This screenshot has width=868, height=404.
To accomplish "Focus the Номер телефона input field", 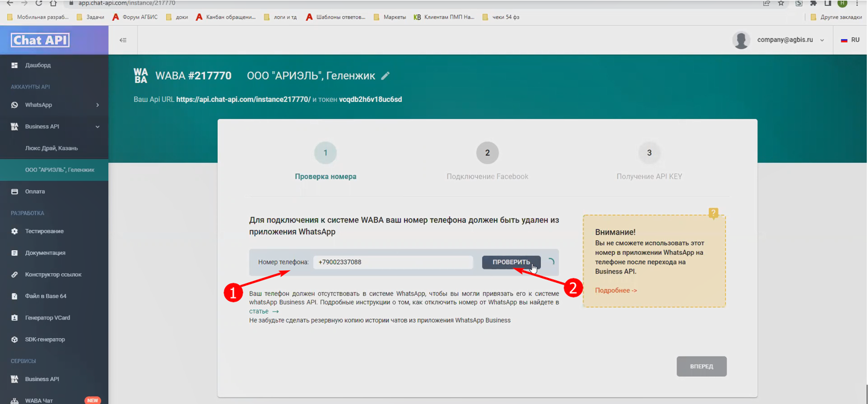I will coord(393,262).
